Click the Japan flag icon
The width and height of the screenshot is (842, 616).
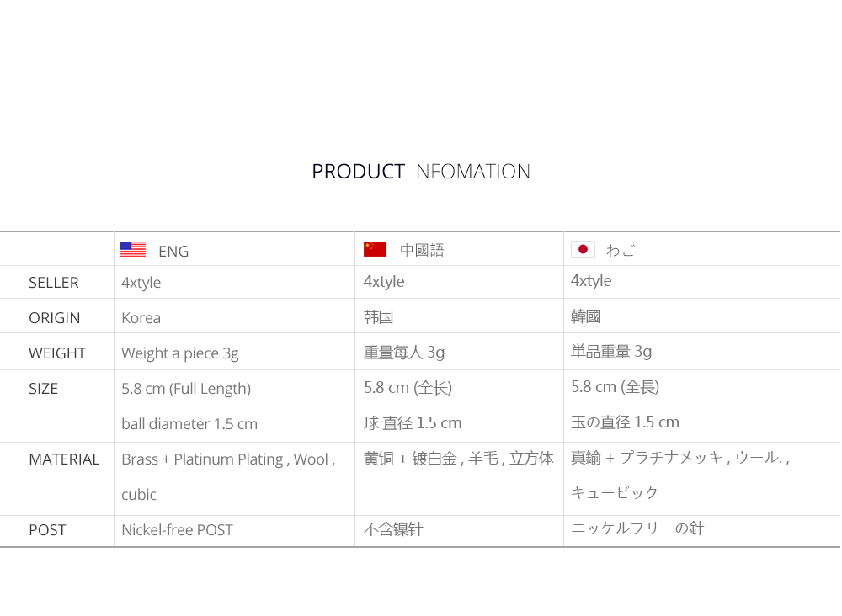tap(583, 249)
